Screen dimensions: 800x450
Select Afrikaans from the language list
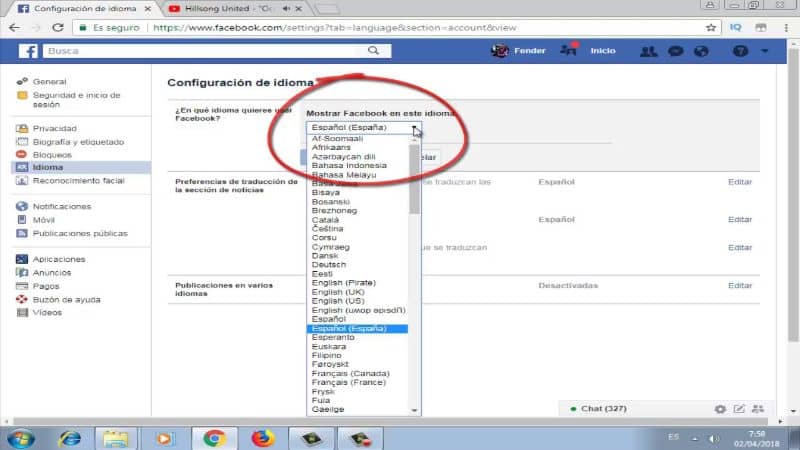(331, 147)
